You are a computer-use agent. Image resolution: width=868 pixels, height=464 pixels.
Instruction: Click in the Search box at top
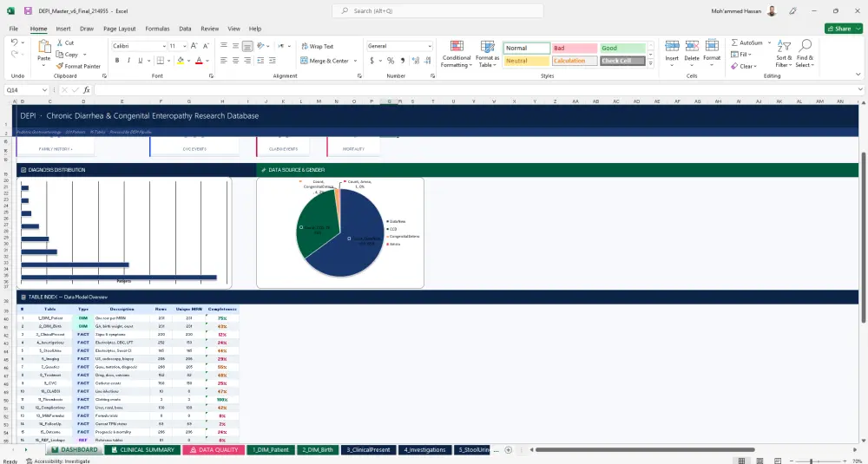pos(437,10)
